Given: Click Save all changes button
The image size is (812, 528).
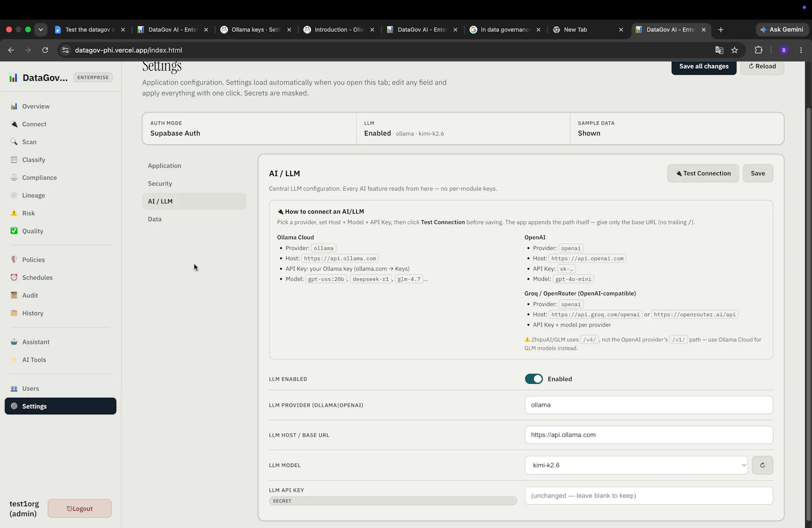Looking at the screenshot, I should [x=704, y=67].
